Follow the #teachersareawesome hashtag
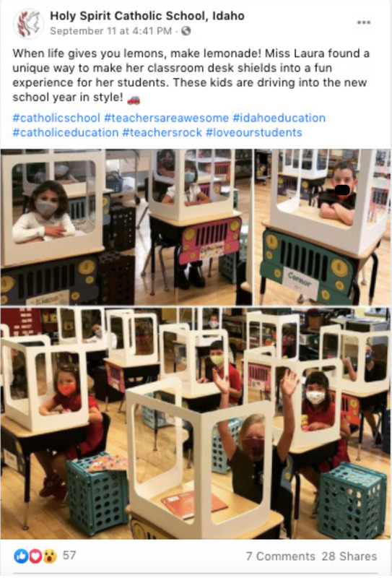Viewport: 392px width, 578px height. coord(166,118)
